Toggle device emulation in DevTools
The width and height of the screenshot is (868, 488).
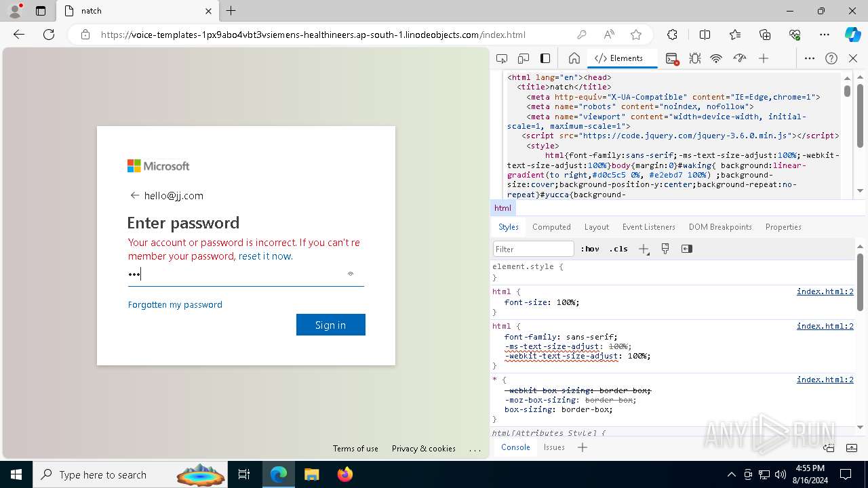[524, 58]
